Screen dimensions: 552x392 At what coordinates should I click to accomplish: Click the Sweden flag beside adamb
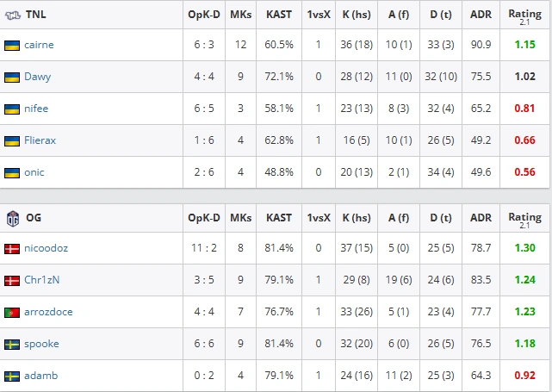point(12,376)
